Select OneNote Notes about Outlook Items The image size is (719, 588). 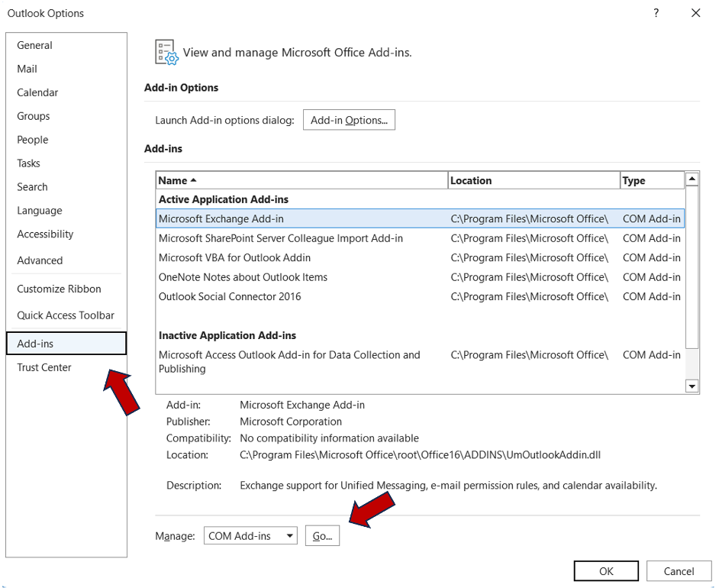[243, 277]
